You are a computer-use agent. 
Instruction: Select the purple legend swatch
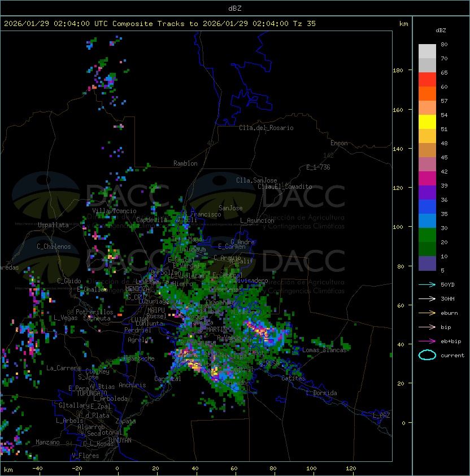coord(427,192)
